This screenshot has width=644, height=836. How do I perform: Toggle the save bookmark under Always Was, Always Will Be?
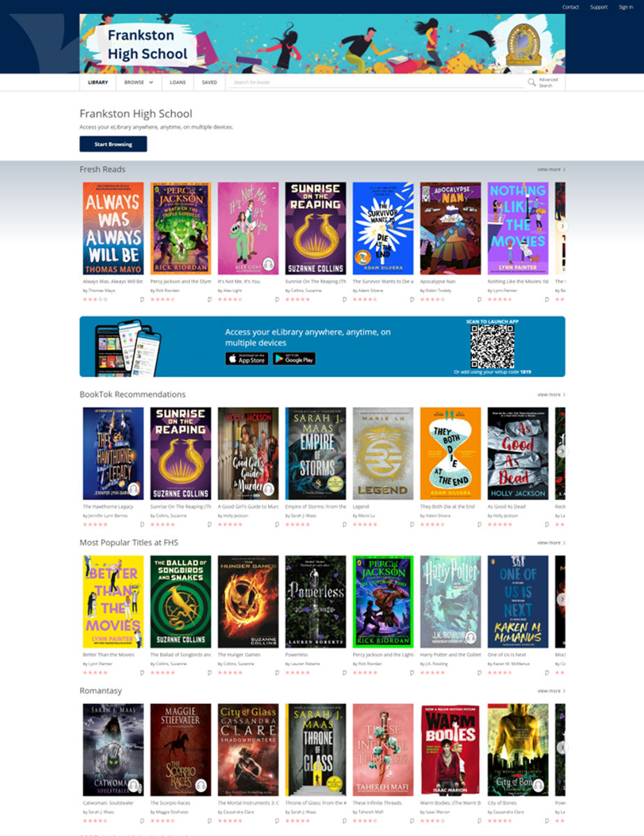click(x=141, y=300)
